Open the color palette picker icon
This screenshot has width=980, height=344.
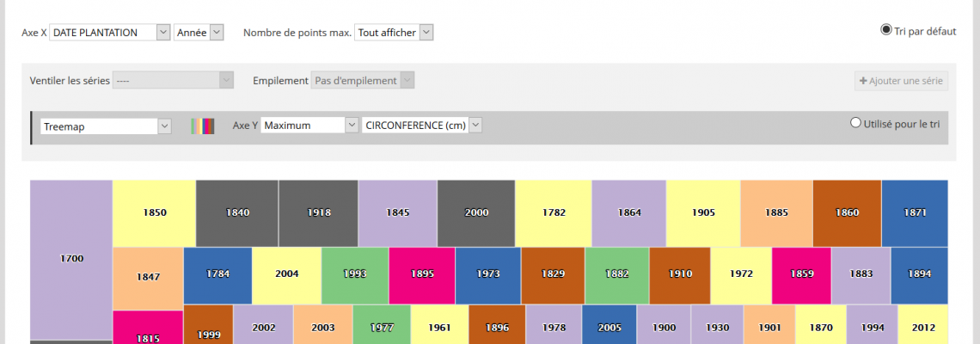click(x=202, y=126)
